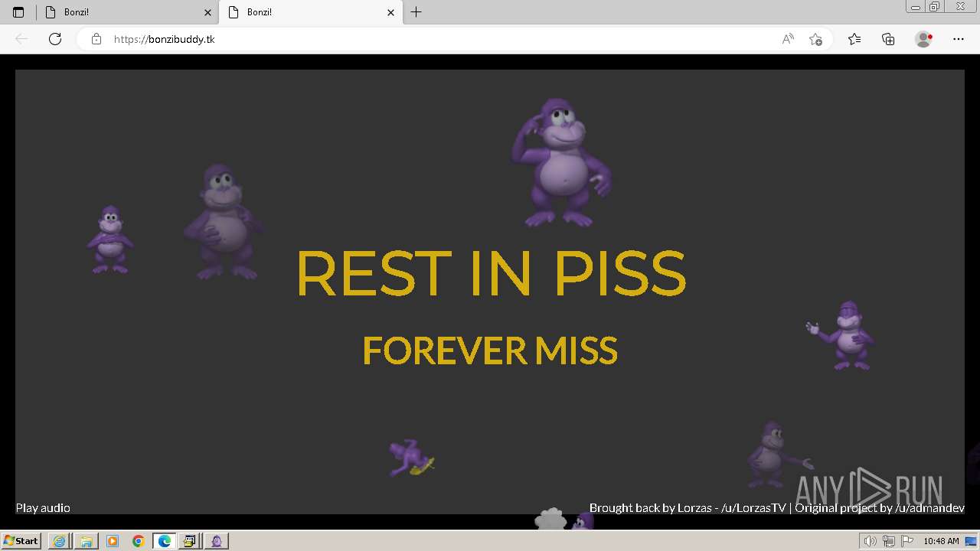Minimize the browser window
The width and height of the screenshot is (980, 551).
click(916, 6)
